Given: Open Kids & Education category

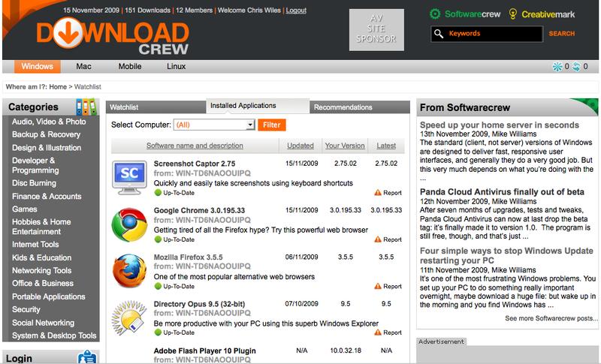Looking at the screenshot, I should pos(41,257).
